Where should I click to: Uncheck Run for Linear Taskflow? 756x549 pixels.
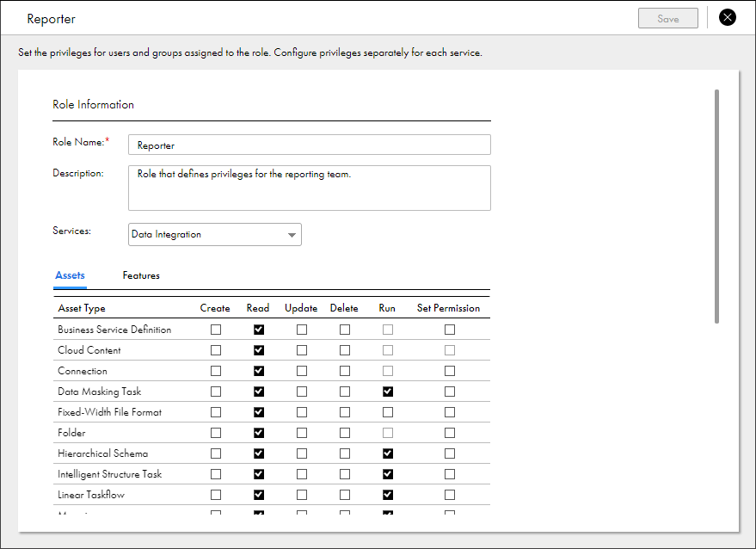tap(388, 496)
